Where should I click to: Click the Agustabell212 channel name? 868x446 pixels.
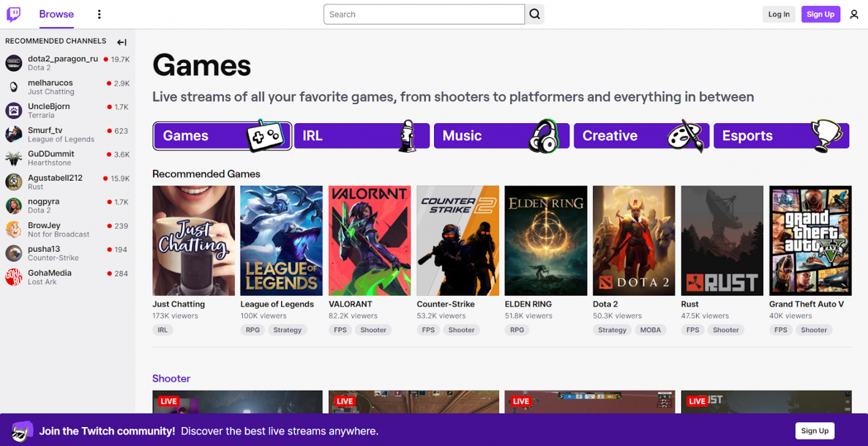point(55,178)
